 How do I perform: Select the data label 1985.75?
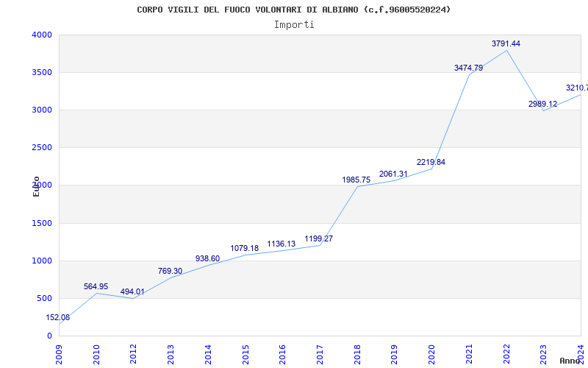[356, 180]
